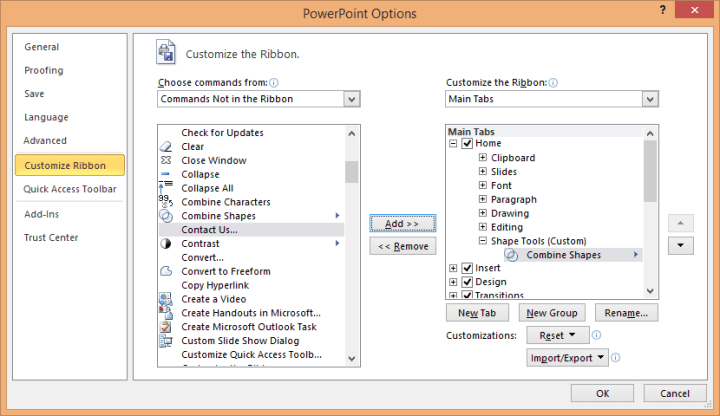
Task: Click the commands list scrollbar thumb
Action: (352, 172)
